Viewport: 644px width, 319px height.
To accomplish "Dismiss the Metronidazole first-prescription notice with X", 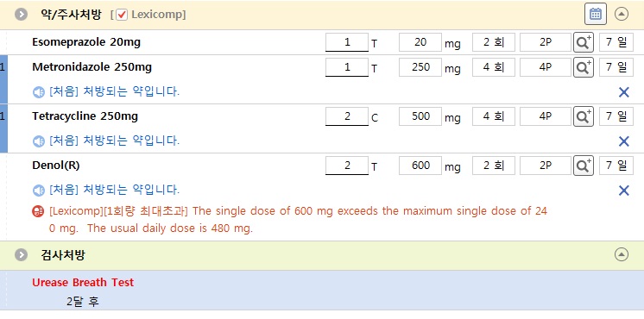I will [x=623, y=92].
